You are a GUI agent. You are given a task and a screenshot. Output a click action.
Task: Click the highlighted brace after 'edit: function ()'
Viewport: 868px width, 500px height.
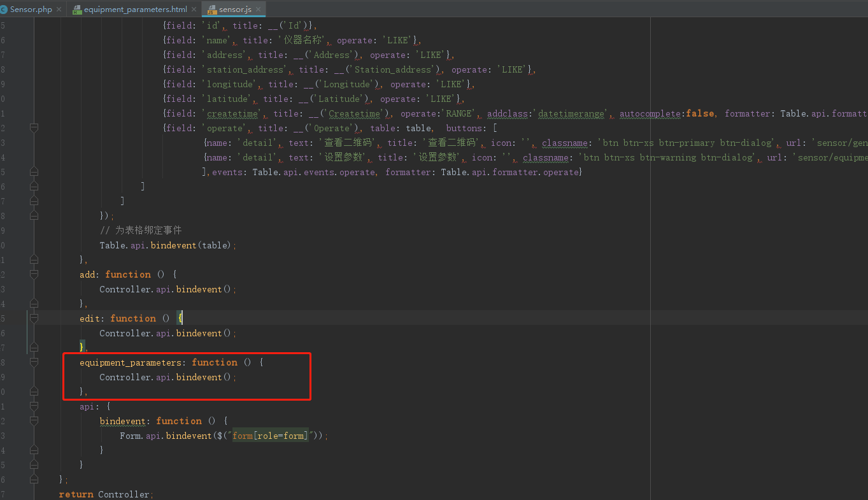pos(180,318)
